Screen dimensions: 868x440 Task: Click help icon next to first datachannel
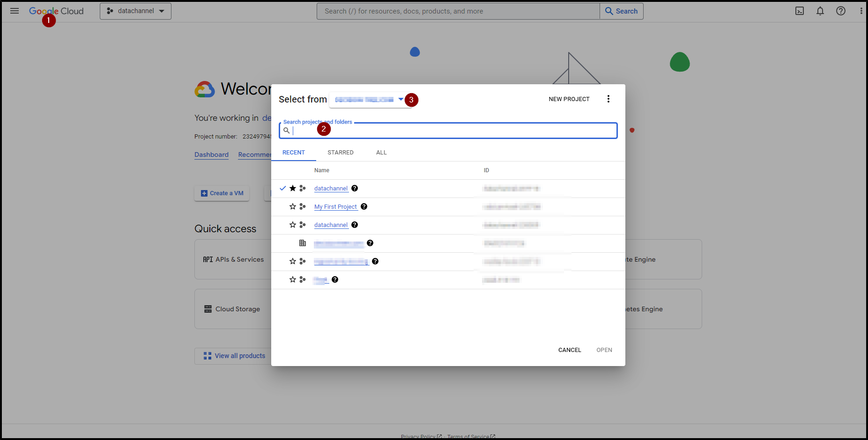355,188
